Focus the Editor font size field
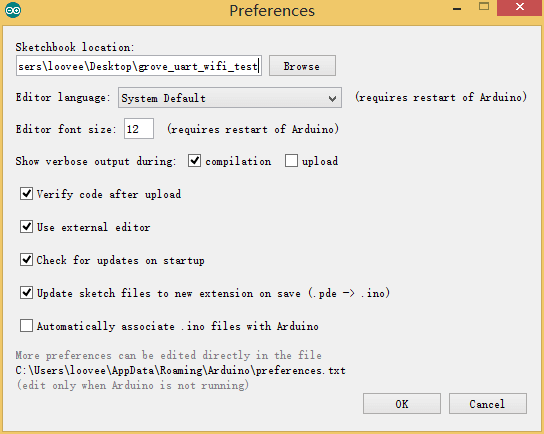Screen dimensions: 544x434 (x=139, y=129)
